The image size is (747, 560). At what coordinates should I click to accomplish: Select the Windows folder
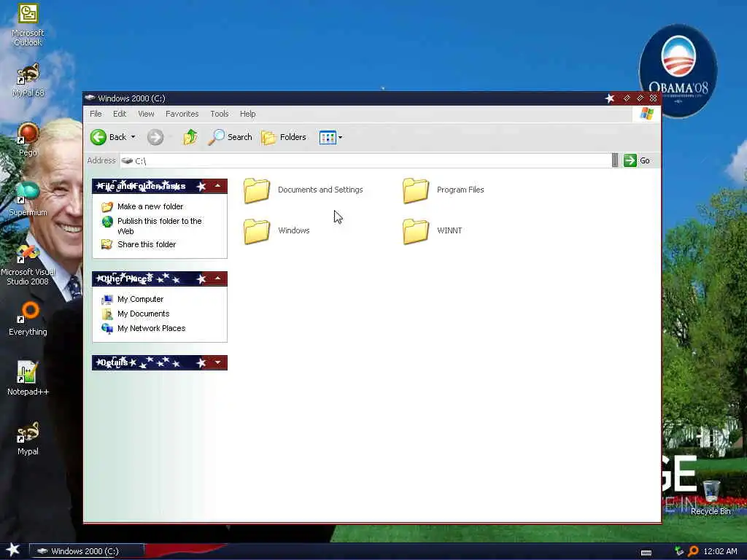tap(276, 231)
